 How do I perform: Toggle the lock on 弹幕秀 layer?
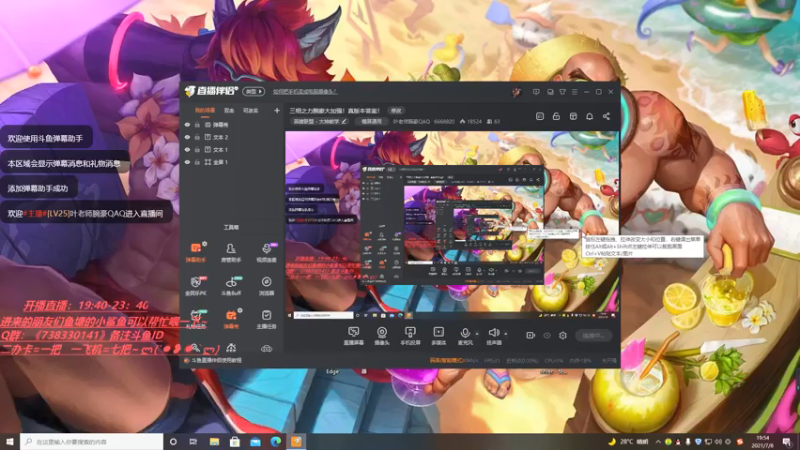pos(197,124)
